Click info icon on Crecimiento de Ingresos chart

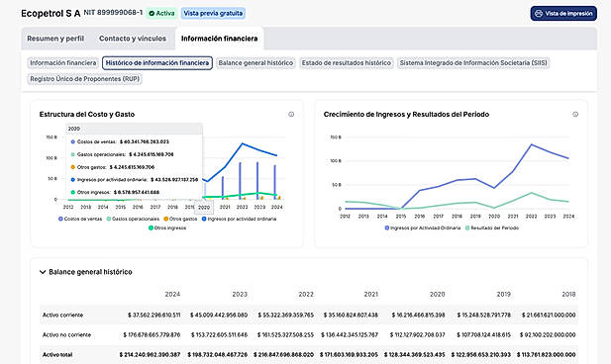(575, 115)
